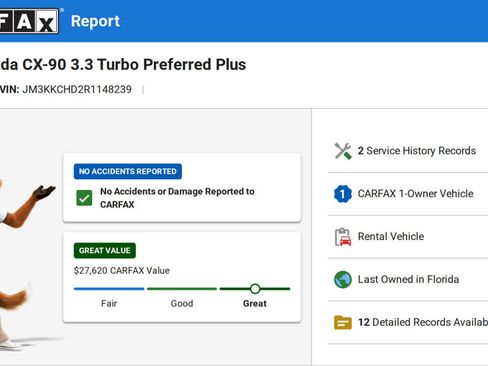The image size is (488, 366).
Task: Click the CARFAX logo in header
Action: pyautogui.click(x=29, y=21)
